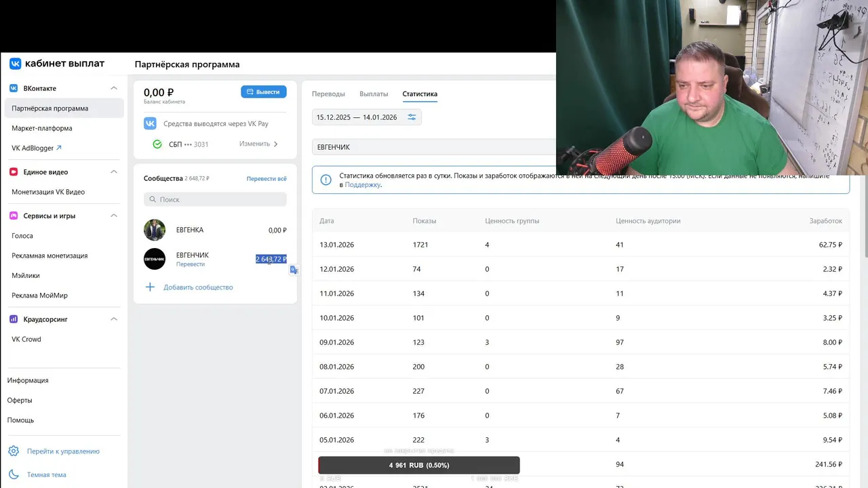Switch to the Выплаты tab
The width and height of the screenshot is (868, 488).
click(x=374, y=94)
